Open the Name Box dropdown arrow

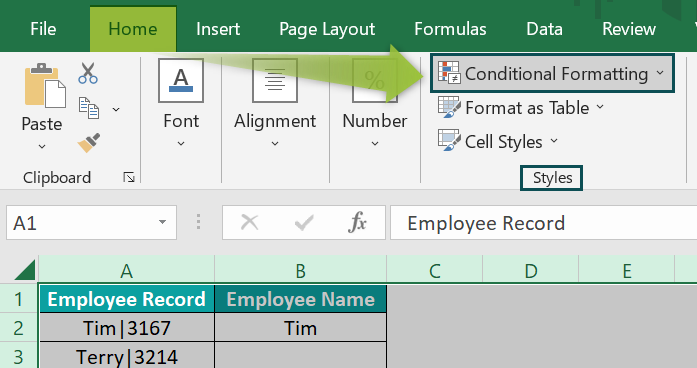coord(162,222)
